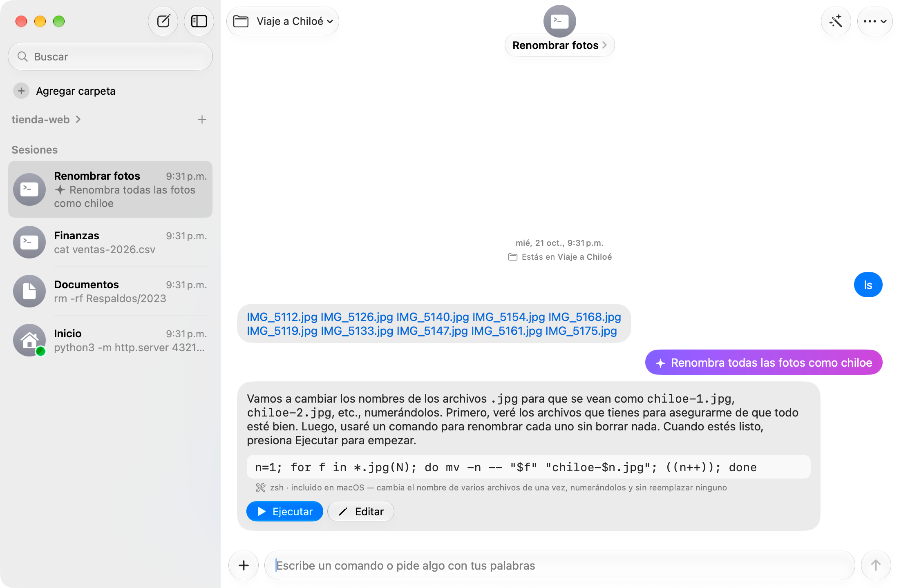Click the Documentos file icon
Screen dimensions: 899x588
pyautogui.click(x=29, y=291)
